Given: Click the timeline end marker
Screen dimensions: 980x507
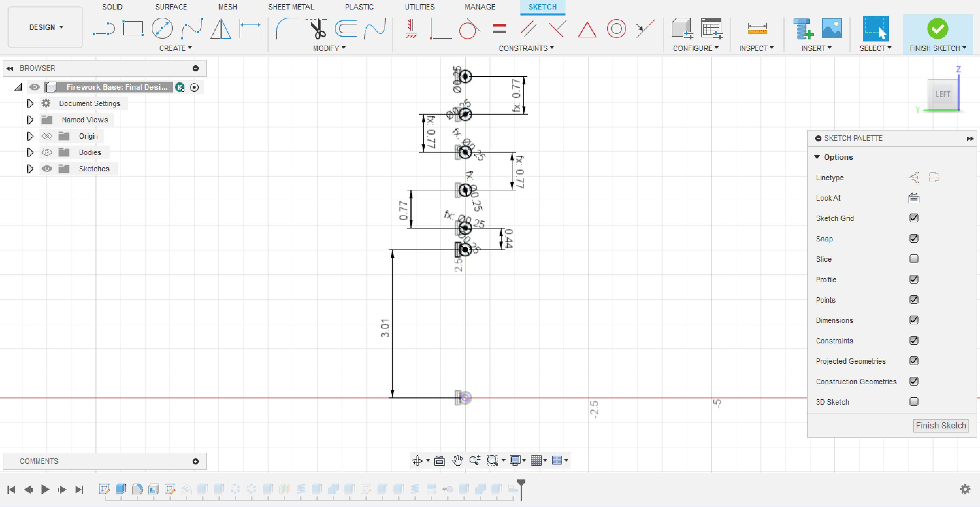Looking at the screenshot, I should 521,490.
